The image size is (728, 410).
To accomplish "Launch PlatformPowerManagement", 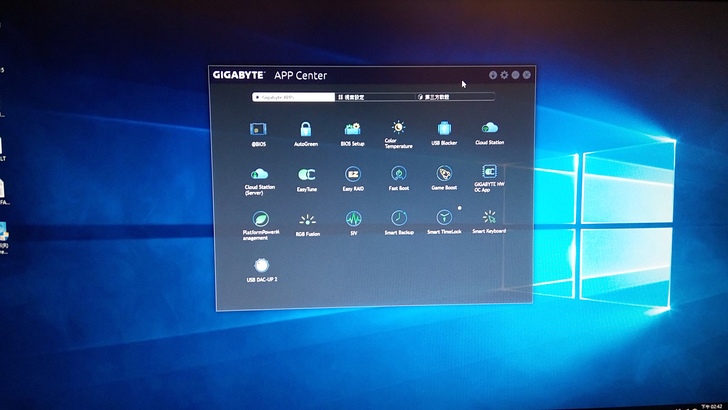I will 261,226.
